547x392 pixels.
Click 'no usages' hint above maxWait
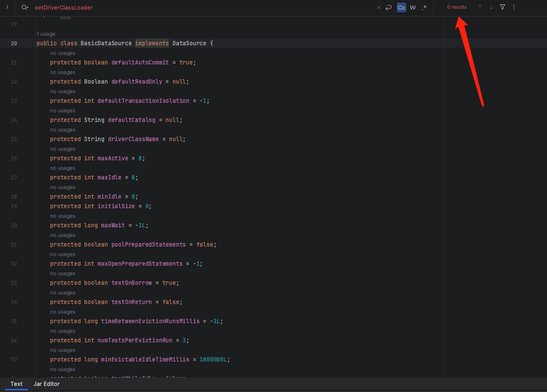(63, 216)
